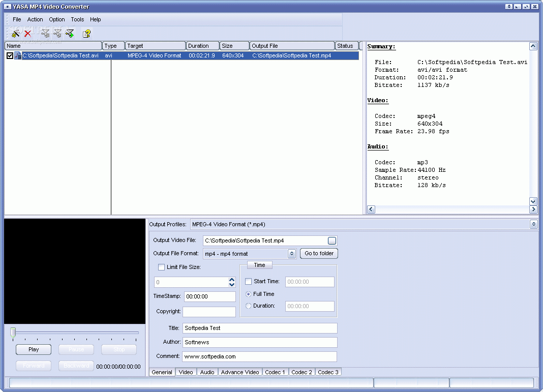
Task: Click the Duration time value field
Action: (x=310, y=306)
